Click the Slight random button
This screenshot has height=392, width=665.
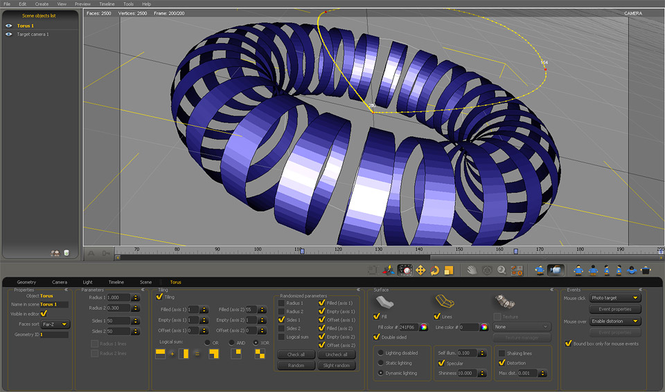click(x=336, y=365)
